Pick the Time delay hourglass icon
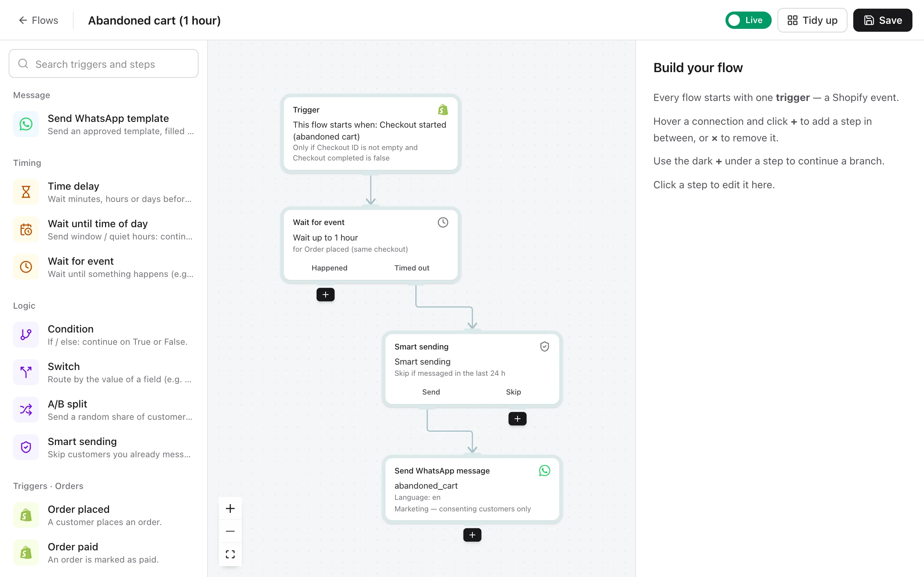 pos(26,192)
